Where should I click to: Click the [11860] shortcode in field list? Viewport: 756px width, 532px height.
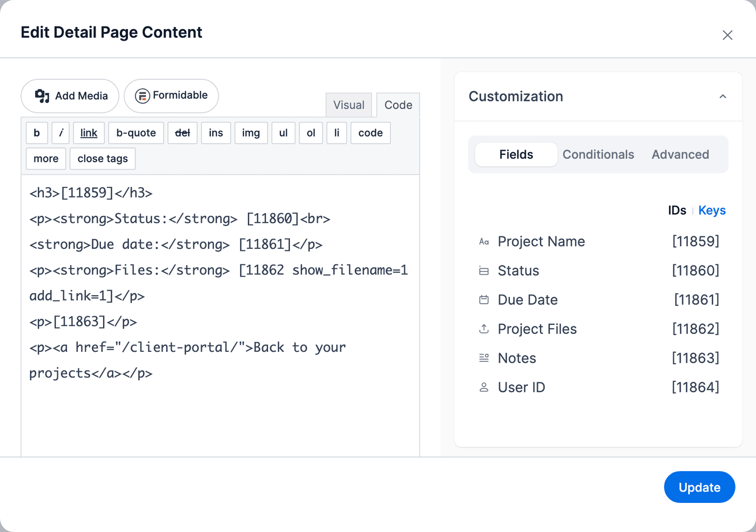[x=696, y=270]
